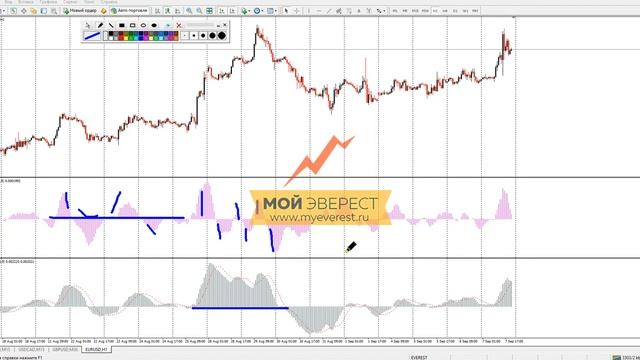640x360 pixels.
Task: Click the connection status indicator in status bar
Action: pyautogui.click(x=625, y=358)
